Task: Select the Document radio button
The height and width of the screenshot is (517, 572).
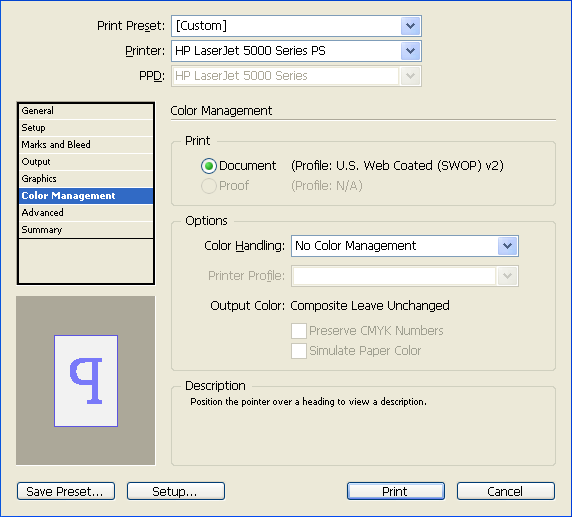Action: 209,166
